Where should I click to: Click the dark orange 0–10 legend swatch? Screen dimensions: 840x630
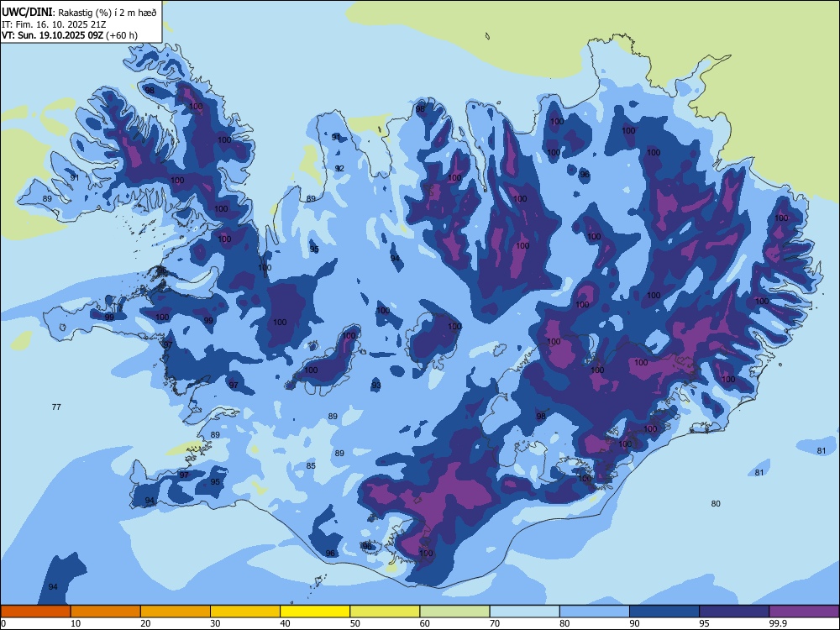pos(35,612)
